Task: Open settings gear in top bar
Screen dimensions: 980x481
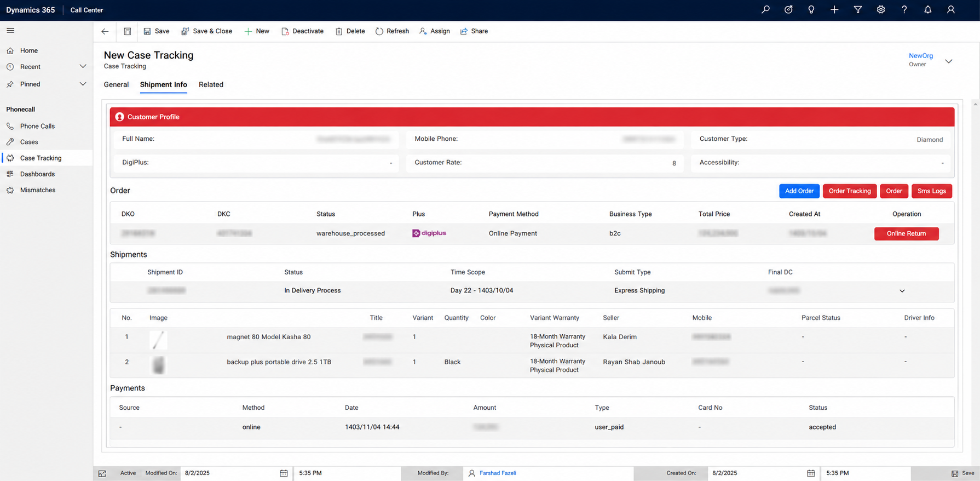Action: coord(881,10)
